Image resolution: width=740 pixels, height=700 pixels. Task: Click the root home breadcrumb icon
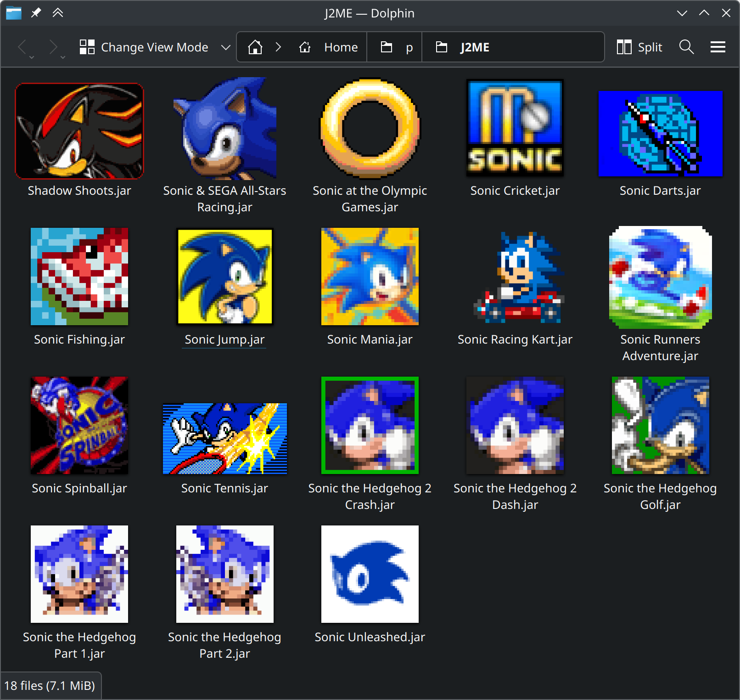(255, 47)
